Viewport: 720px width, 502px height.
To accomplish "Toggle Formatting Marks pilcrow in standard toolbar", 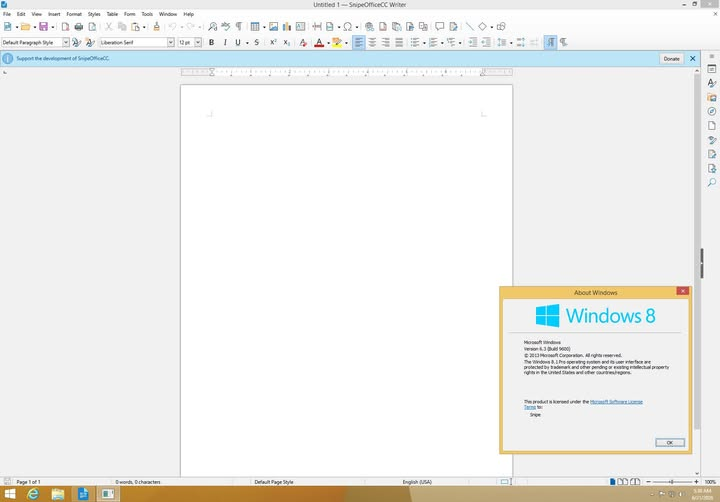I will [x=239, y=27].
